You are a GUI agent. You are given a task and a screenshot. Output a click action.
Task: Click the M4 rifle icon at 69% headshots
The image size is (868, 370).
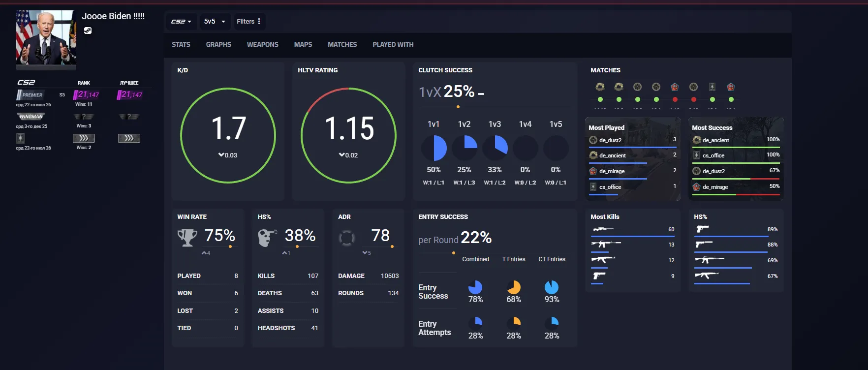(709, 260)
